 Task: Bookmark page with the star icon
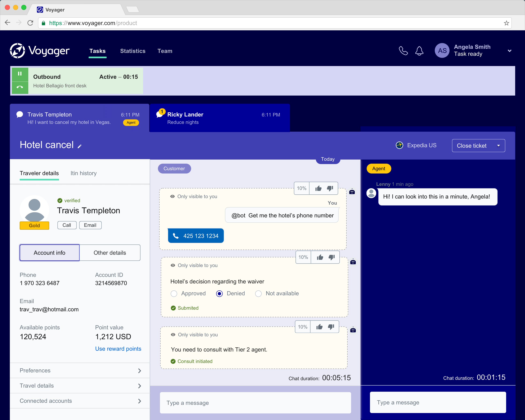pos(507,23)
